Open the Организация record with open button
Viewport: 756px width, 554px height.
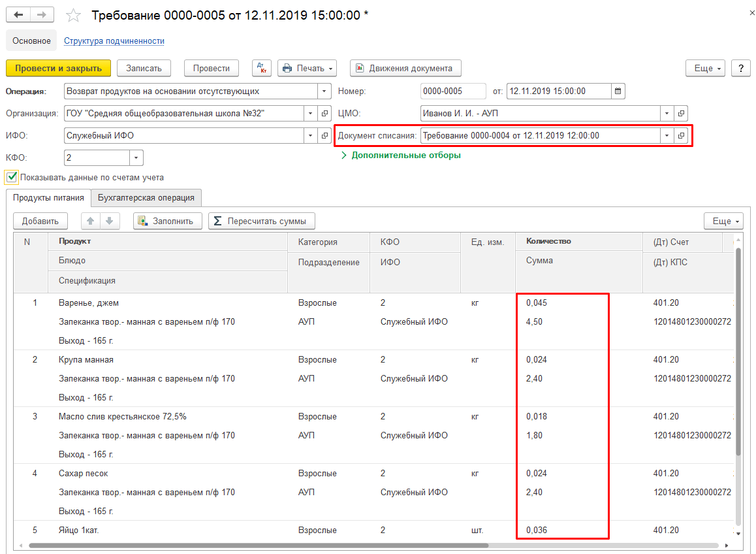[x=324, y=113]
